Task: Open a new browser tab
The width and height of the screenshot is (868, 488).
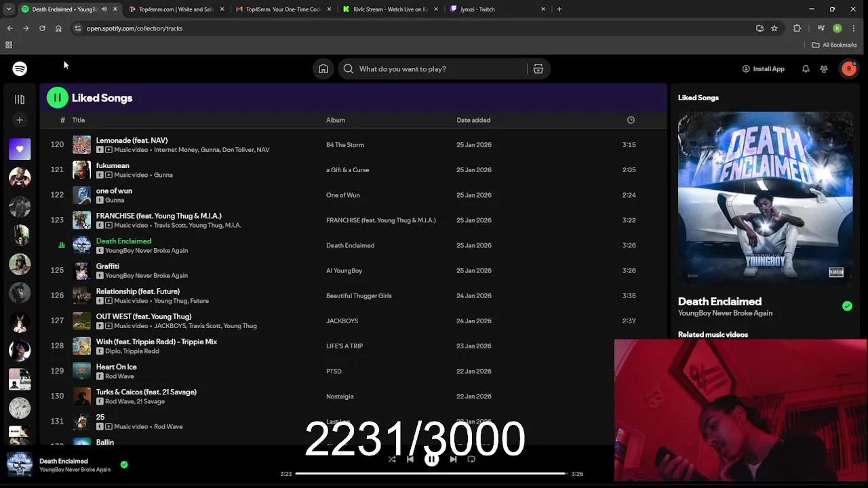Action: click(x=559, y=9)
